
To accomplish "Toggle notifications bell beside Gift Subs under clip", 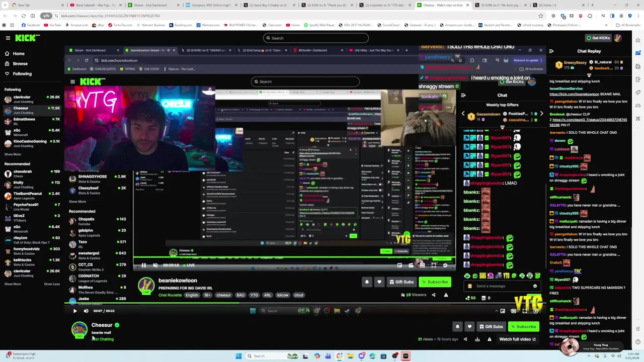I will pyautogui.click(x=457, y=327).
